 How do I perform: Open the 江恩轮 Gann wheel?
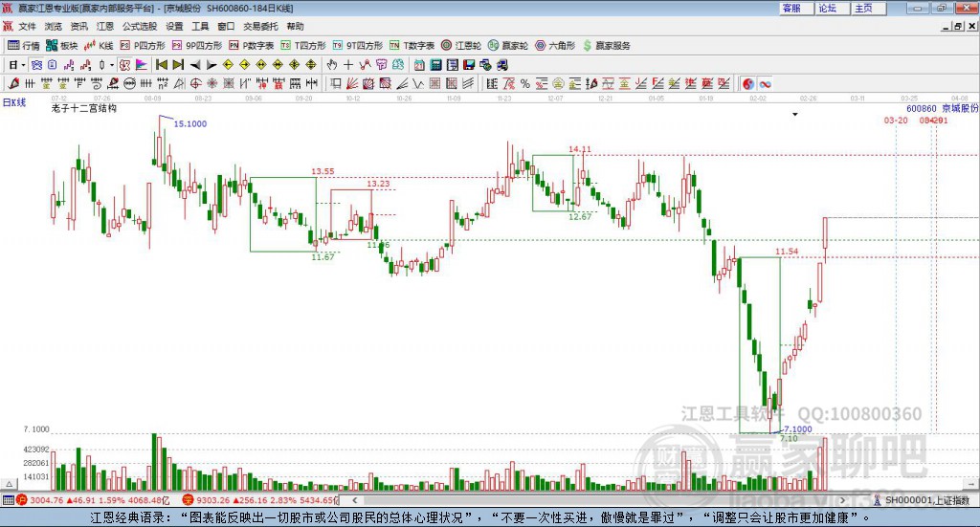(x=461, y=46)
